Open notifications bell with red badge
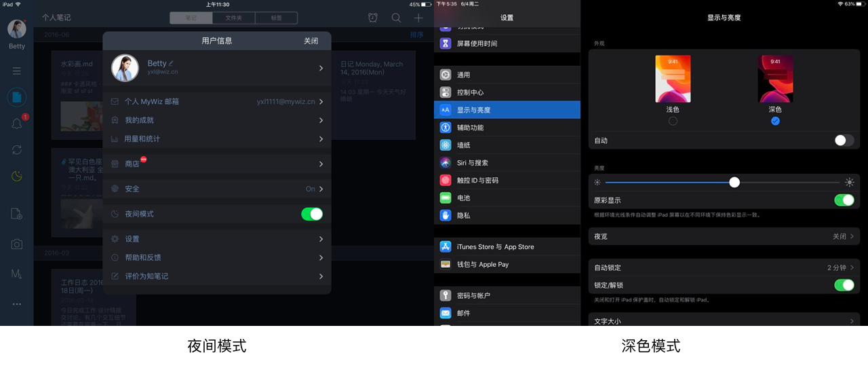The height and width of the screenshot is (368, 868). coord(17,124)
